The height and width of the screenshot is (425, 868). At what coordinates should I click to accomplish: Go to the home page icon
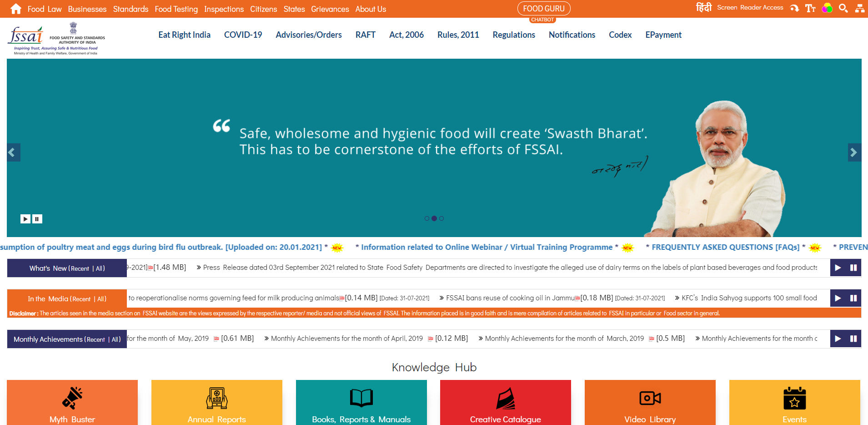(x=16, y=9)
